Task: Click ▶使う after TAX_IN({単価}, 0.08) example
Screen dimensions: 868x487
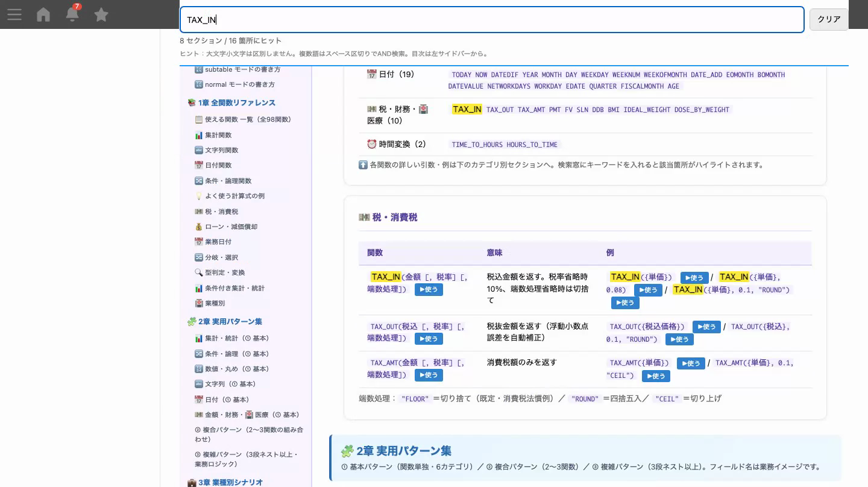Action: pyautogui.click(x=648, y=290)
